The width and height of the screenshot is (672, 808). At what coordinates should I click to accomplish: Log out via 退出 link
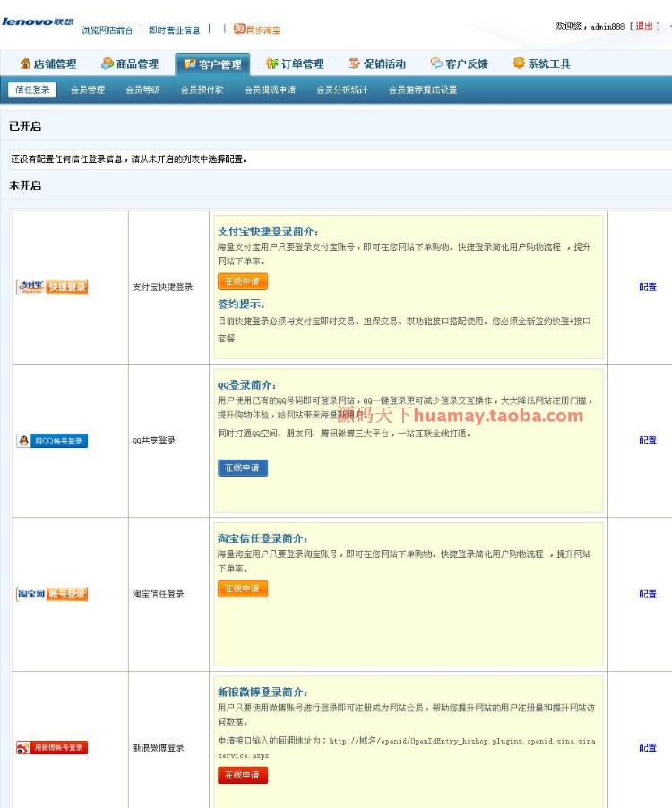(x=644, y=26)
